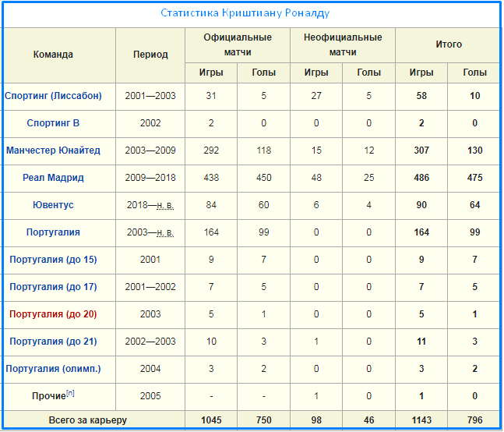This screenshot has width=504, height=432.
Task: Click the total 10 goals for Спортинг (Лиссабон)
Action: coord(474,96)
